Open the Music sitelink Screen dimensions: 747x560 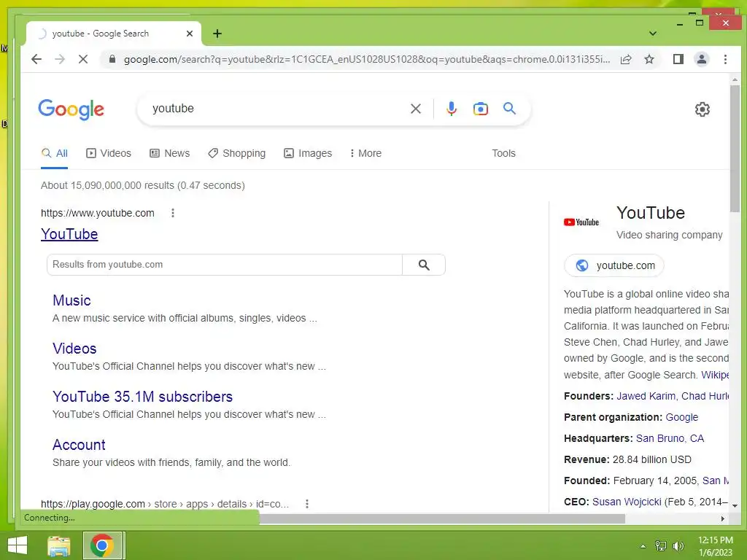(x=71, y=300)
